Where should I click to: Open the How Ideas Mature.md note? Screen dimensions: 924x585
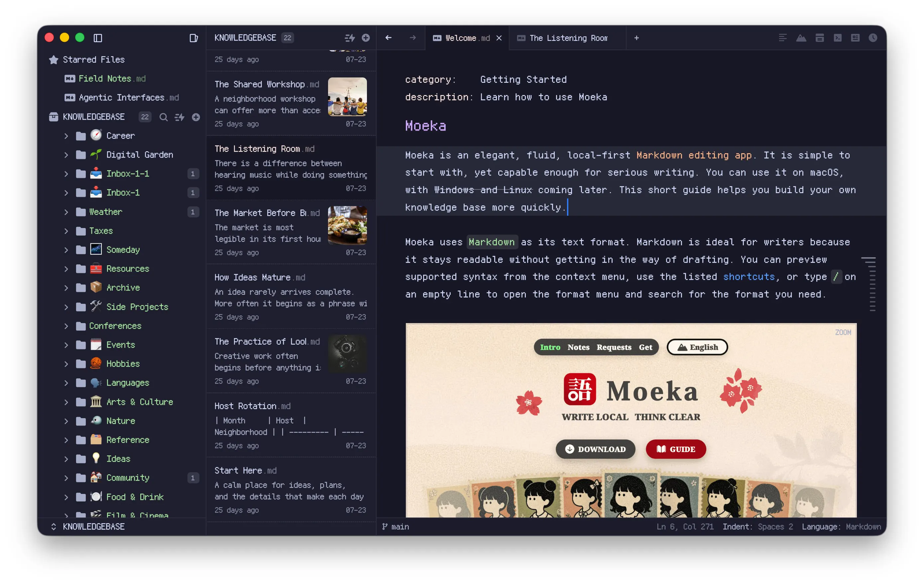click(291, 297)
